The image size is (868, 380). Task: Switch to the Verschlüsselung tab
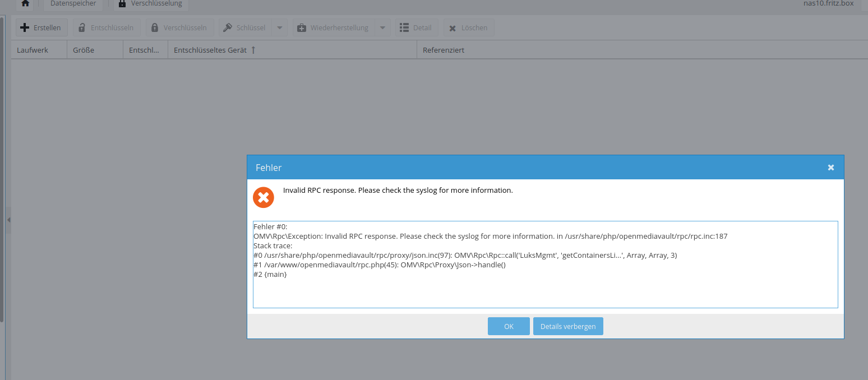pos(150,3)
